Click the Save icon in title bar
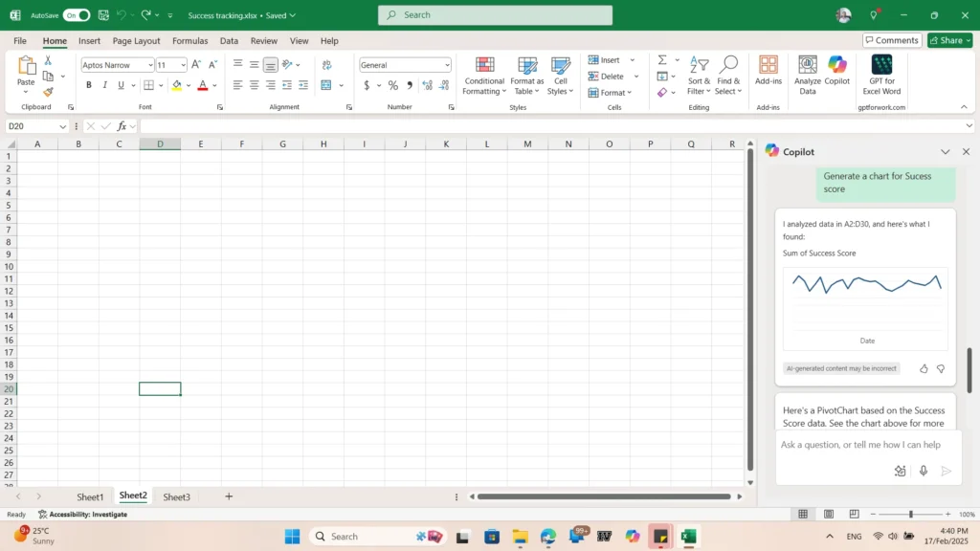The image size is (980, 551). tap(103, 15)
